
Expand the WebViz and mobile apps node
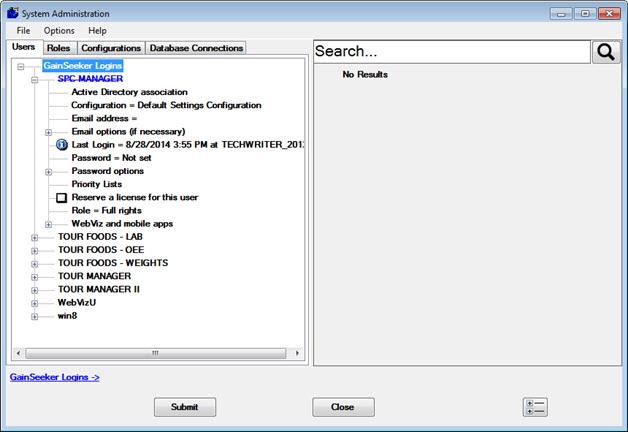tap(48, 224)
